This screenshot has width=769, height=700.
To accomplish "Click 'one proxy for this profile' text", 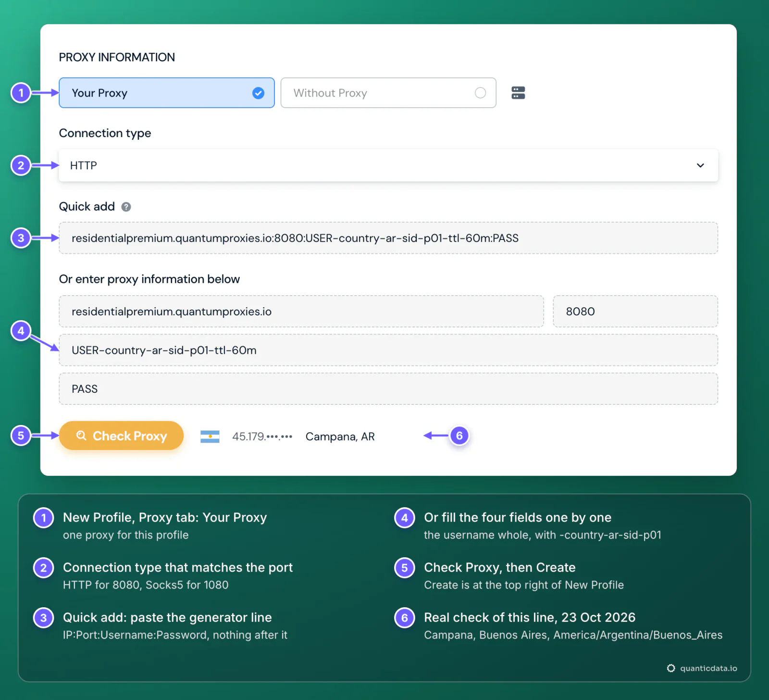I will (126, 535).
